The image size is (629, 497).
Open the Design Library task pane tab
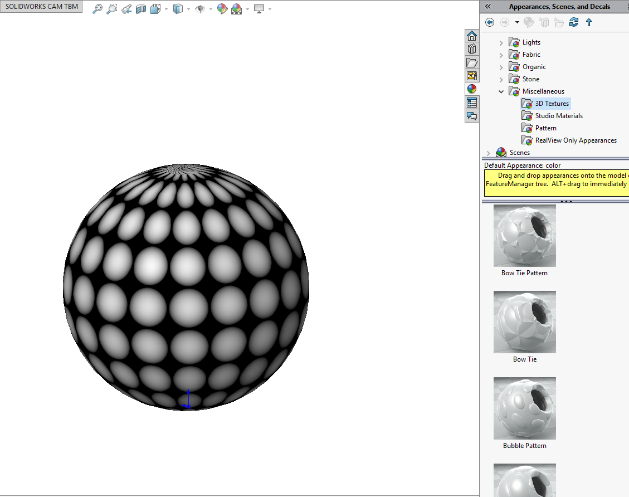pos(472,49)
